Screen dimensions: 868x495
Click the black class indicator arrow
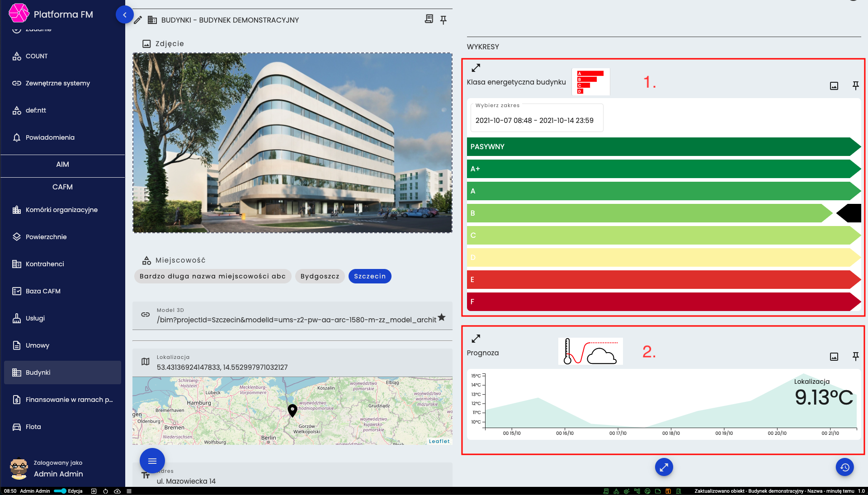[x=849, y=213]
